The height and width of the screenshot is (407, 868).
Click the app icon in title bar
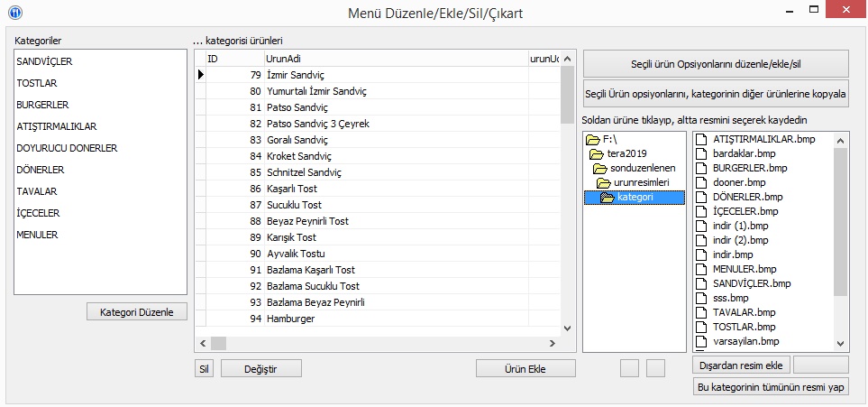coord(14,13)
